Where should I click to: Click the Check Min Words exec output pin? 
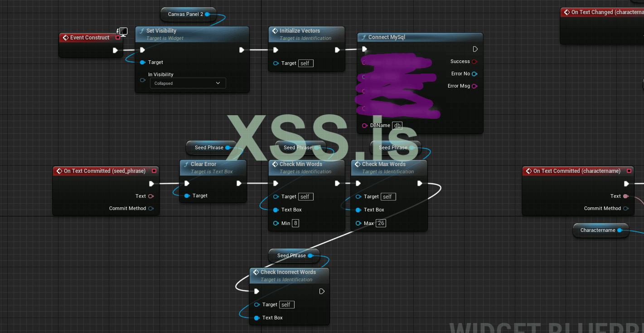point(337,183)
